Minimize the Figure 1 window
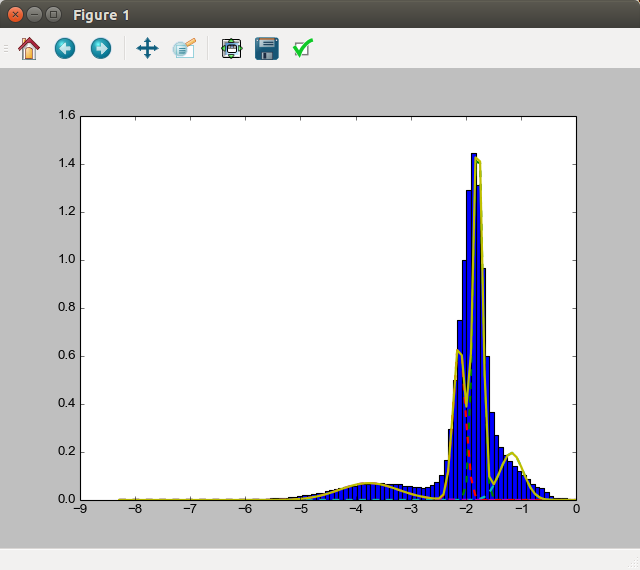This screenshot has height=570, width=640. pos(34,15)
